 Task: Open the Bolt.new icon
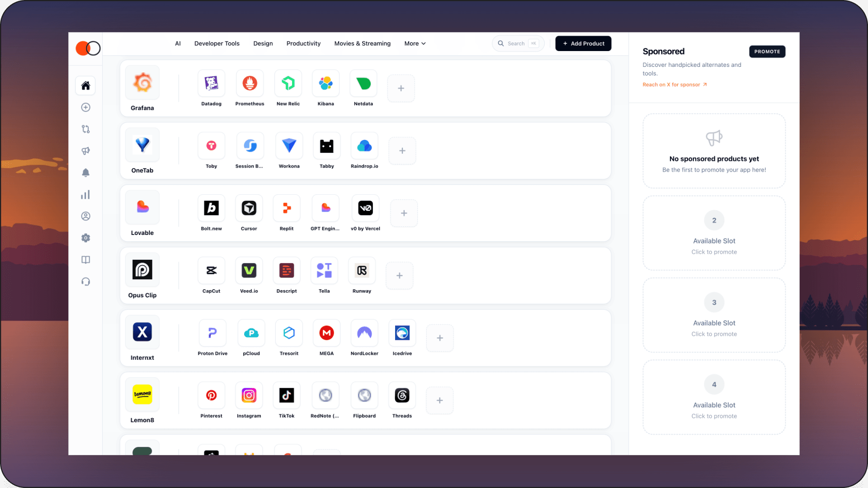tap(211, 208)
